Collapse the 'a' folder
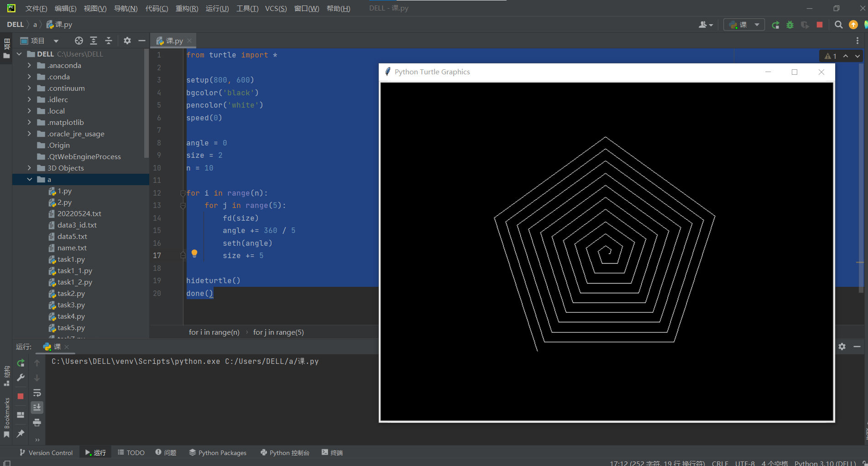The height and width of the screenshot is (466, 868). (x=30, y=179)
